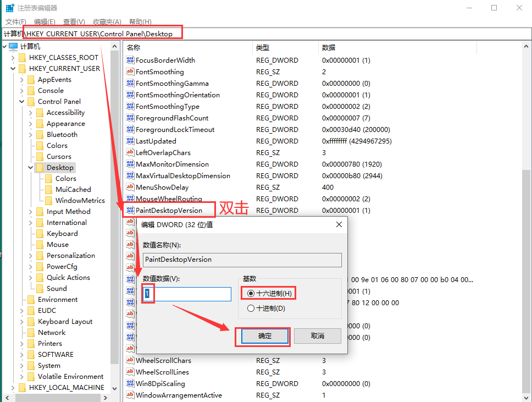This screenshot has width=532, height=402.
Task: Open the 文件(F) menu
Action: click(x=15, y=22)
